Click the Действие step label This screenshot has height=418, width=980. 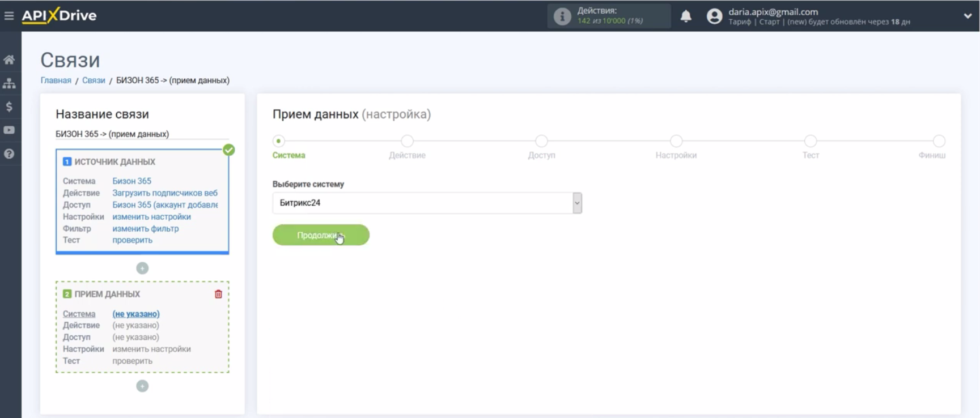click(x=407, y=155)
